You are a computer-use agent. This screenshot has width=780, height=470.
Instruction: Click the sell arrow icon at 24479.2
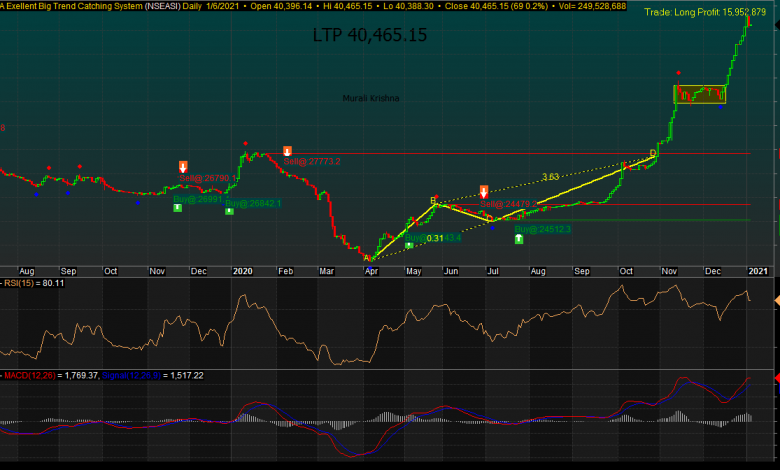(484, 191)
